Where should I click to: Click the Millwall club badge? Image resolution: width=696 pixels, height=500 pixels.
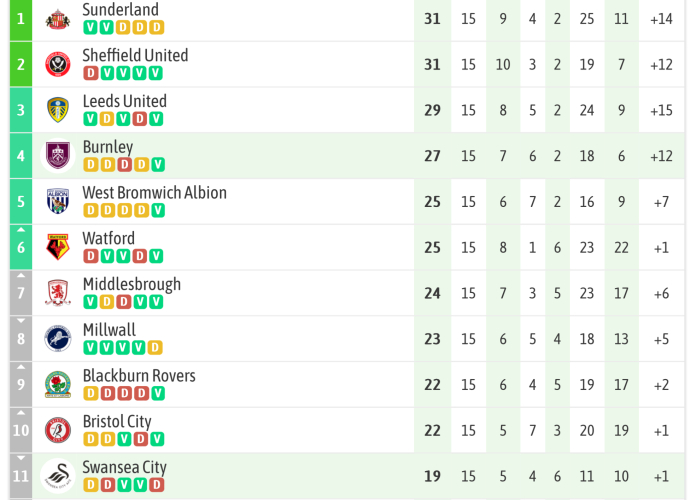[58, 339]
